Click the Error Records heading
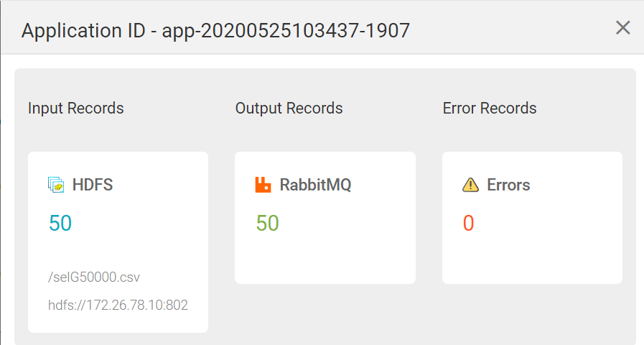644x345 pixels. pyautogui.click(x=490, y=108)
